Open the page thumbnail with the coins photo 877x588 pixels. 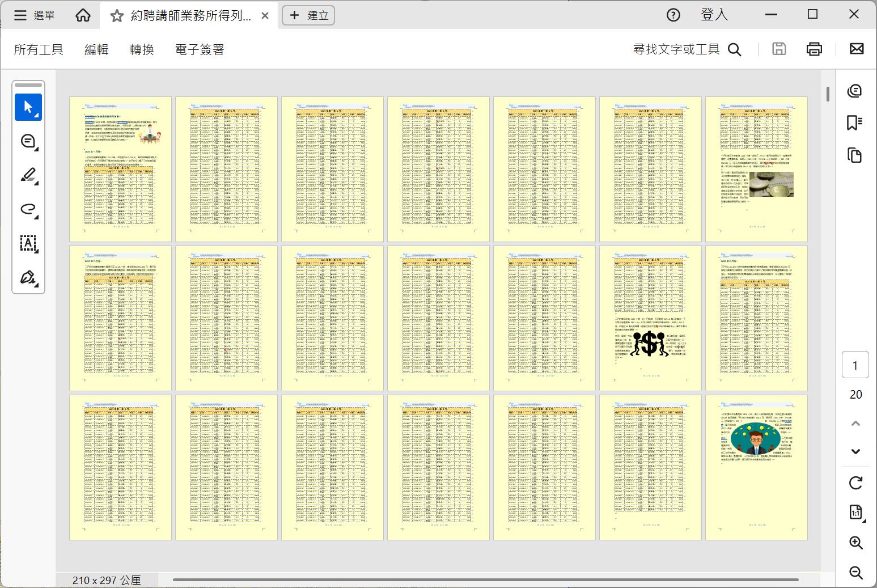tap(756, 169)
